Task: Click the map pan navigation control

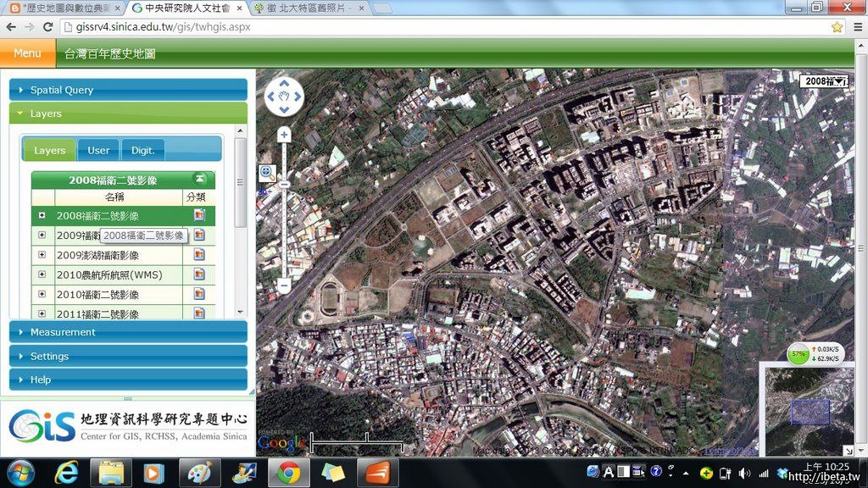Action: tap(284, 97)
